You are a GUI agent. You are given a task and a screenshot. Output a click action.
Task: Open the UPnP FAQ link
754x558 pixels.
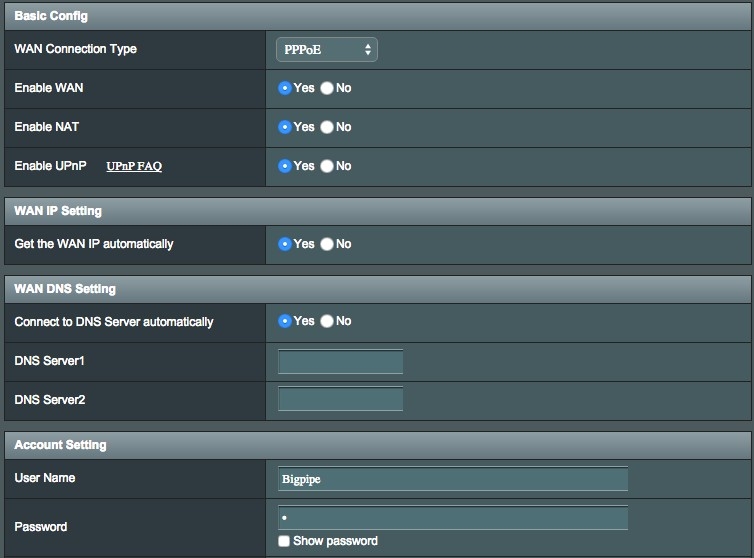point(134,166)
